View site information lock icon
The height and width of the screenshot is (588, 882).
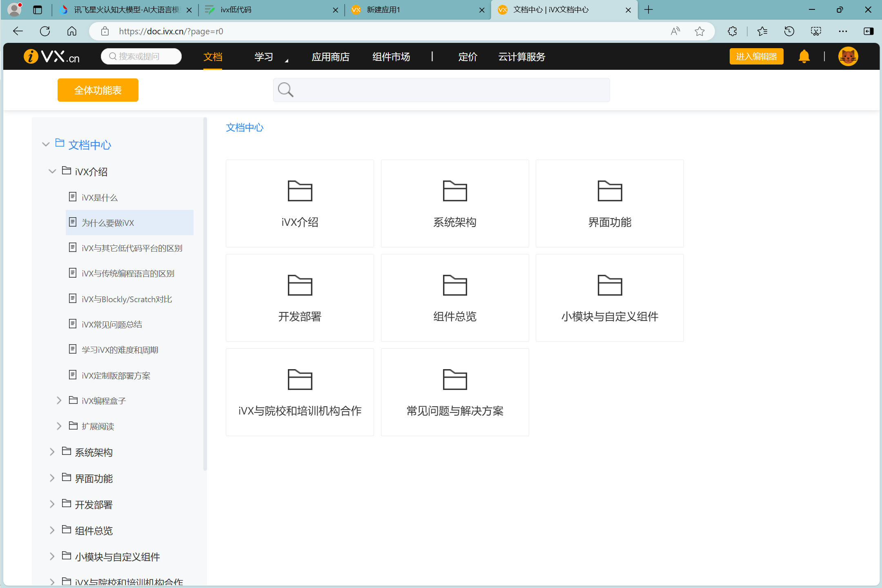click(x=105, y=31)
